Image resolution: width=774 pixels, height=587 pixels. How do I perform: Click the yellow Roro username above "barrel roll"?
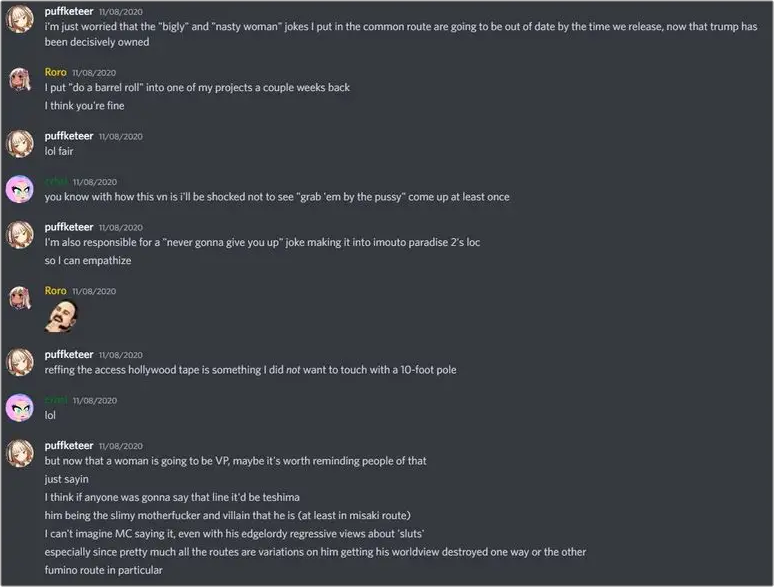(56, 72)
